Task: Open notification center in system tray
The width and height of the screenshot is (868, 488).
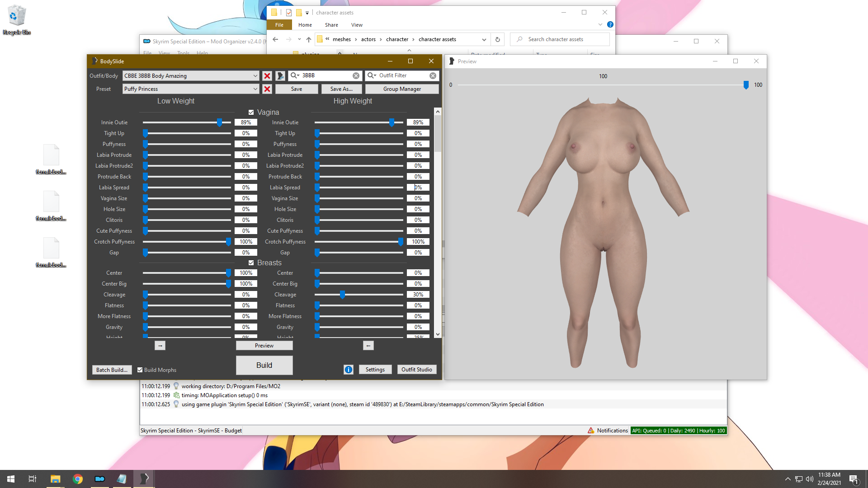Action: (x=854, y=479)
